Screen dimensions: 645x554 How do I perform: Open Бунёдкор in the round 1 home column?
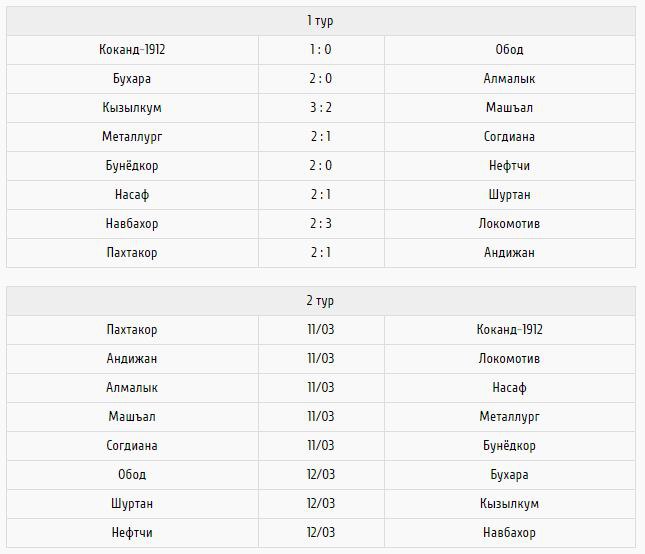tap(132, 166)
